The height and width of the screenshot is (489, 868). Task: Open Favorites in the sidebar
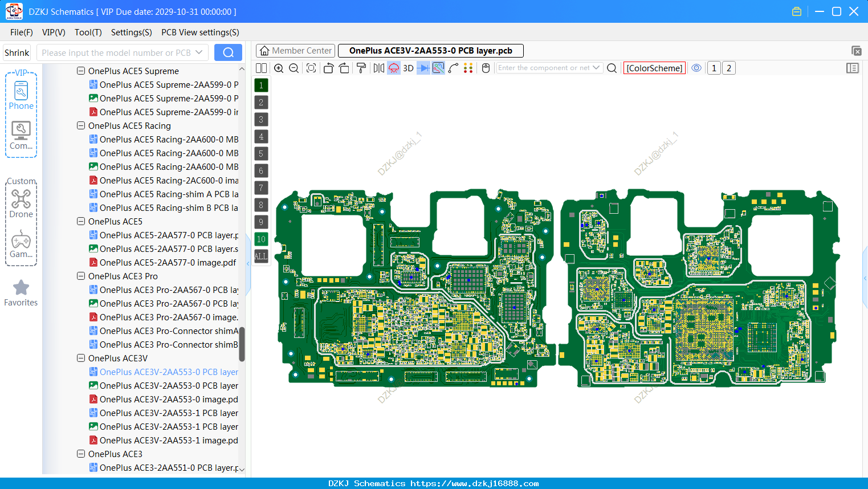[x=21, y=293]
